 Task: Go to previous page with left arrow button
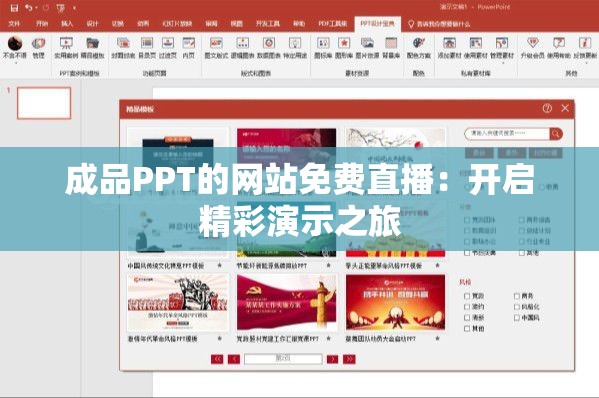tap(234, 359)
